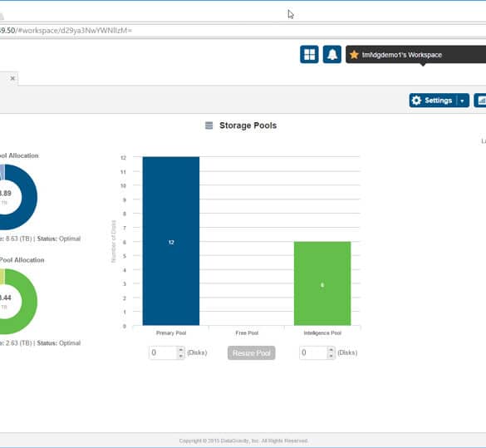Click the Primary Pool disks input field
This screenshot has width=486, height=448.
[163, 352]
